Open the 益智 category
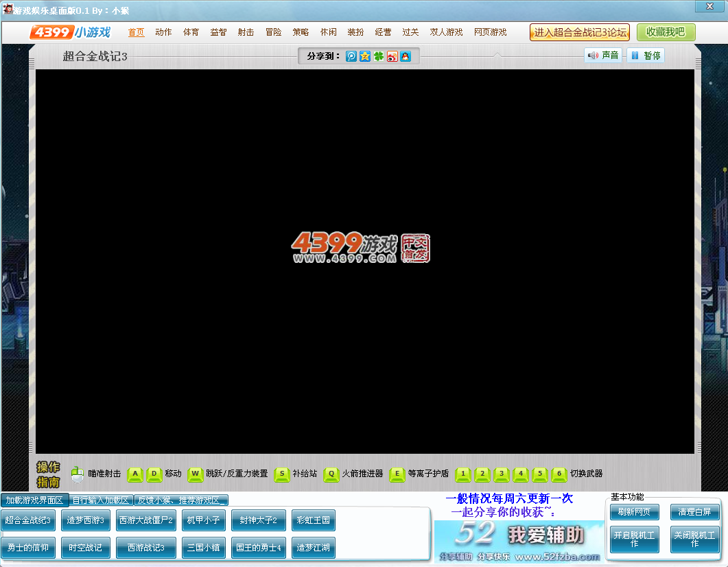Screen dimensions: 728x567 [x=218, y=32]
